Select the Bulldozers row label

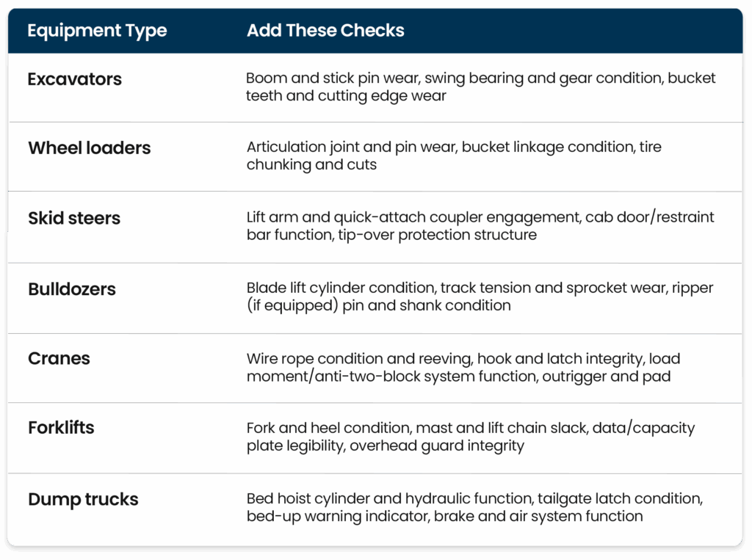coord(72,289)
